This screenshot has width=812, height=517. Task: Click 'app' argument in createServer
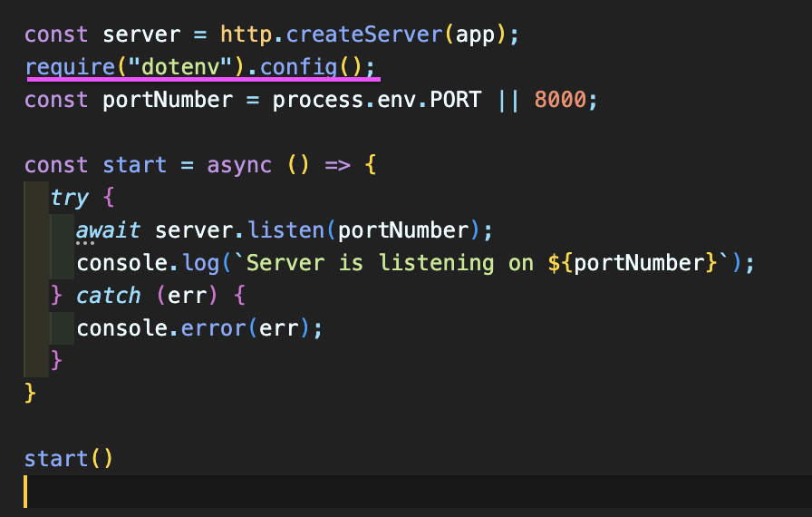475,34
